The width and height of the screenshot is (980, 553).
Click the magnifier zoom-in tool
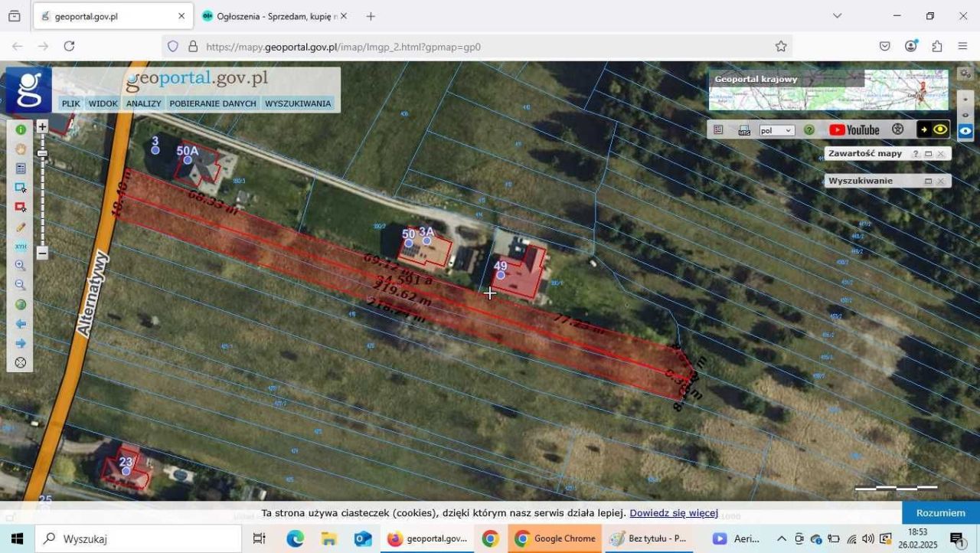(x=21, y=266)
